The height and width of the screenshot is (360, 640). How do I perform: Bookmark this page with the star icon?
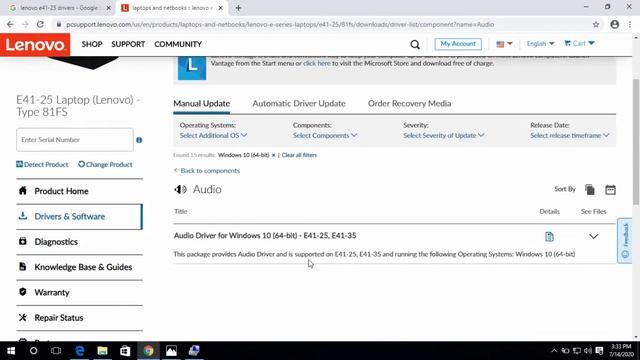point(596,24)
